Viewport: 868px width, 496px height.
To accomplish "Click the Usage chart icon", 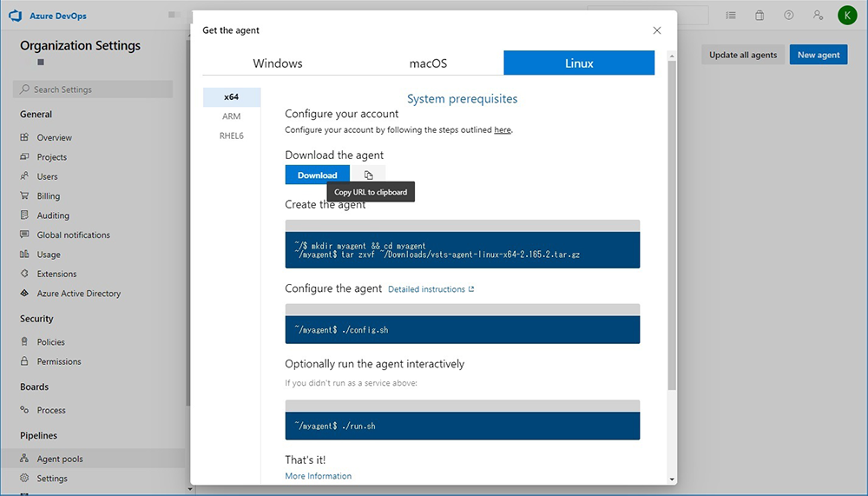I will click(24, 254).
